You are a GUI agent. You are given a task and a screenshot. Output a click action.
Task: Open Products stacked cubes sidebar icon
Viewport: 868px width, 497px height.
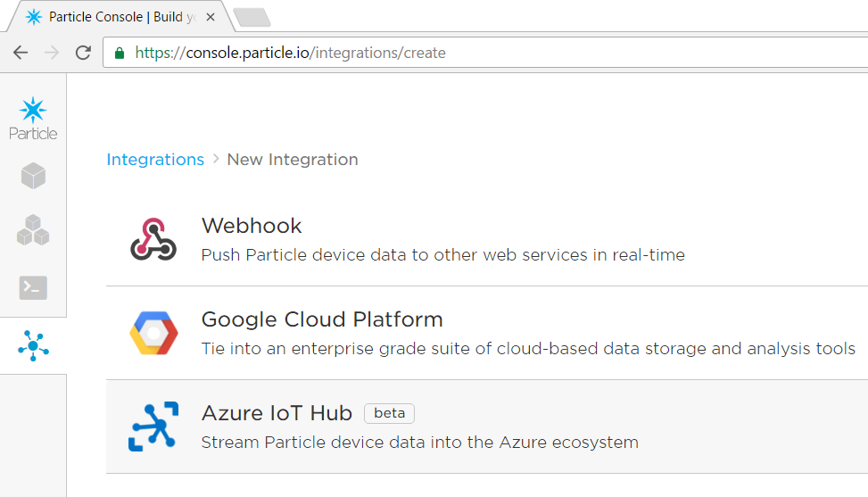click(x=33, y=230)
